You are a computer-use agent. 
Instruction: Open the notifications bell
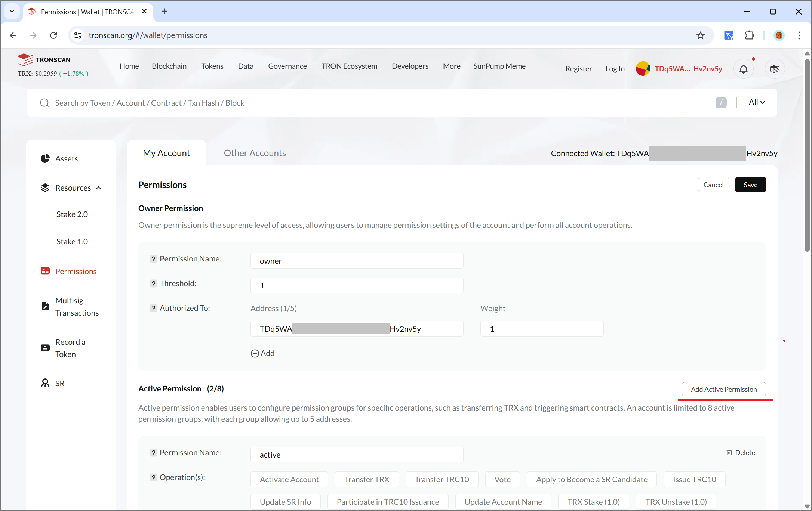[744, 69]
